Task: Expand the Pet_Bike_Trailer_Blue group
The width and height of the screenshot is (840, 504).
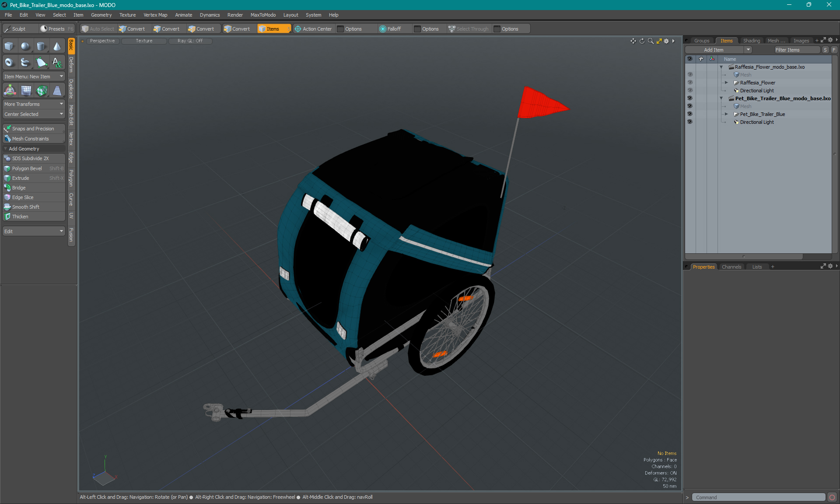Action: (x=726, y=114)
